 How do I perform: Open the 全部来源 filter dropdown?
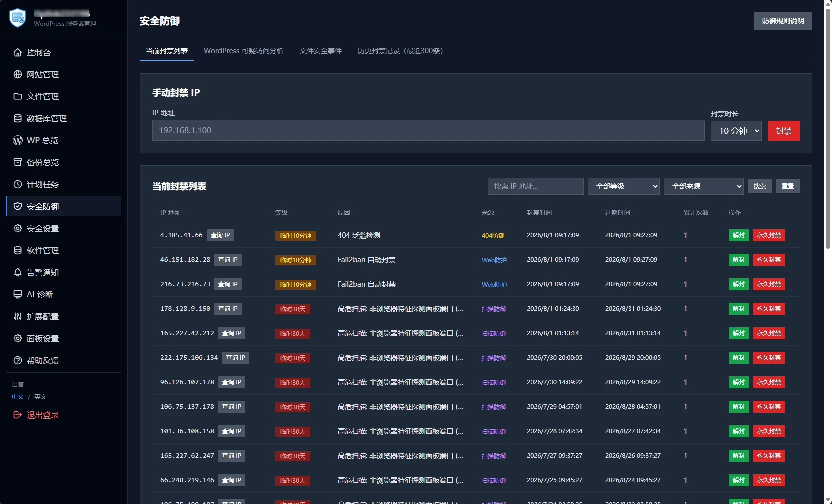pos(704,186)
